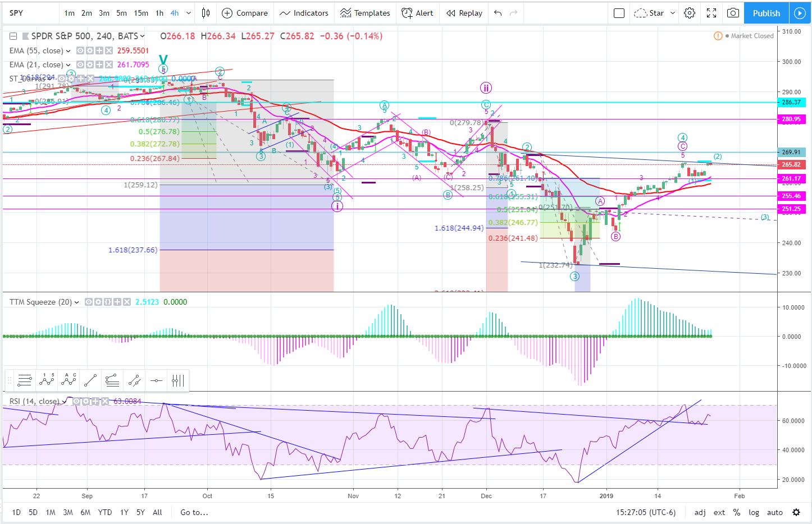
Task: Select the parallel channel tool
Action: pos(134,381)
